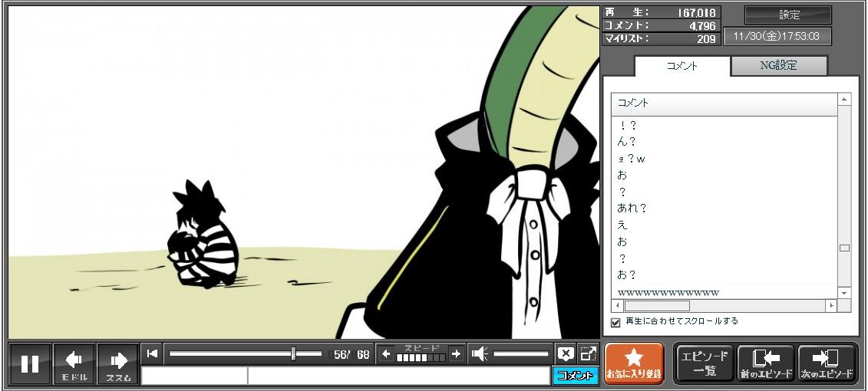Screen dimensions: 868x391
Task: Switch to the NG設定 tab
Action: pos(778,66)
